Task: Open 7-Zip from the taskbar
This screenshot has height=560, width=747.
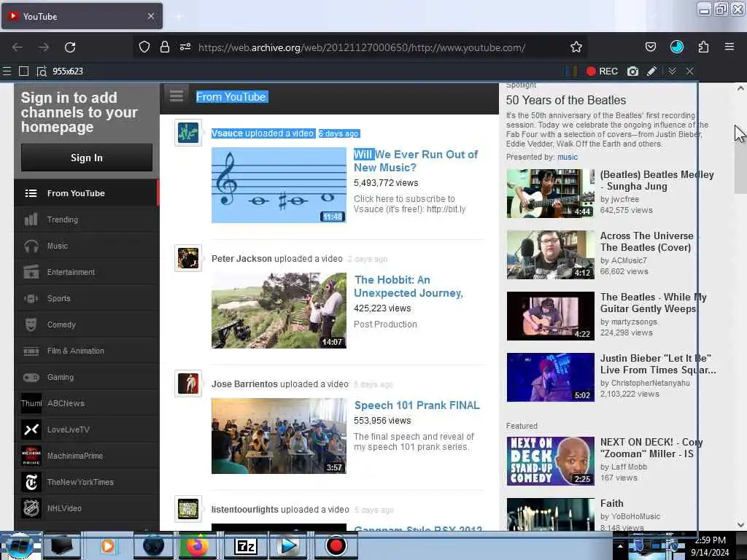Action: point(246,545)
